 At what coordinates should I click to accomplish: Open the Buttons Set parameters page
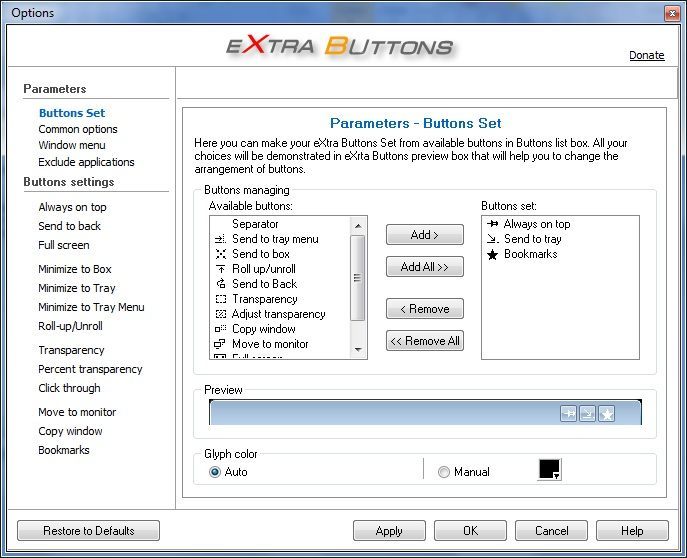click(72, 113)
